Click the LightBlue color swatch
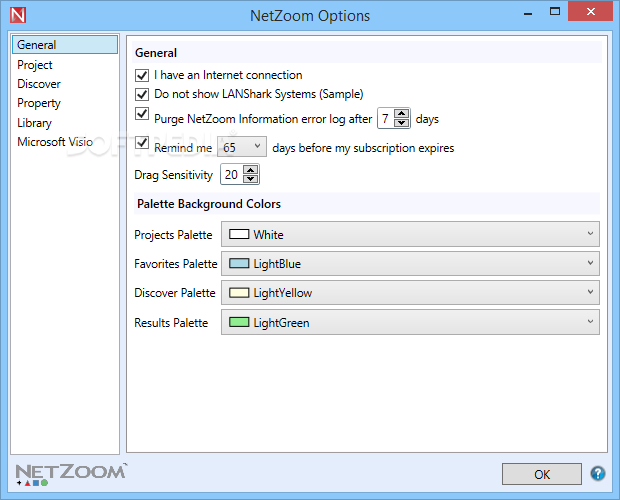The image size is (620, 500). coord(239,263)
